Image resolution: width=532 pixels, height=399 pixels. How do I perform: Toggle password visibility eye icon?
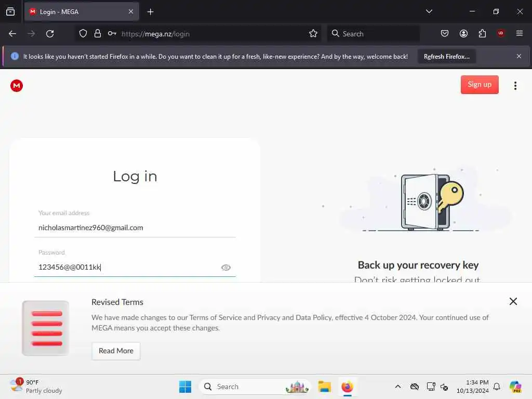226,268
